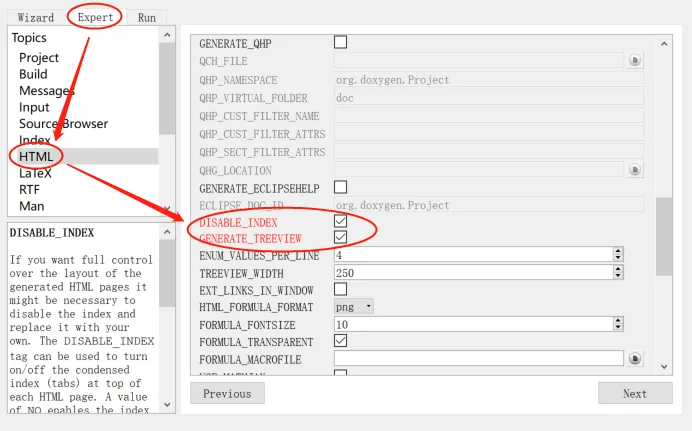Uncheck the GENERATE_TREEVIEW checkbox
Screen dimensions: 692x431
click(340, 237)
